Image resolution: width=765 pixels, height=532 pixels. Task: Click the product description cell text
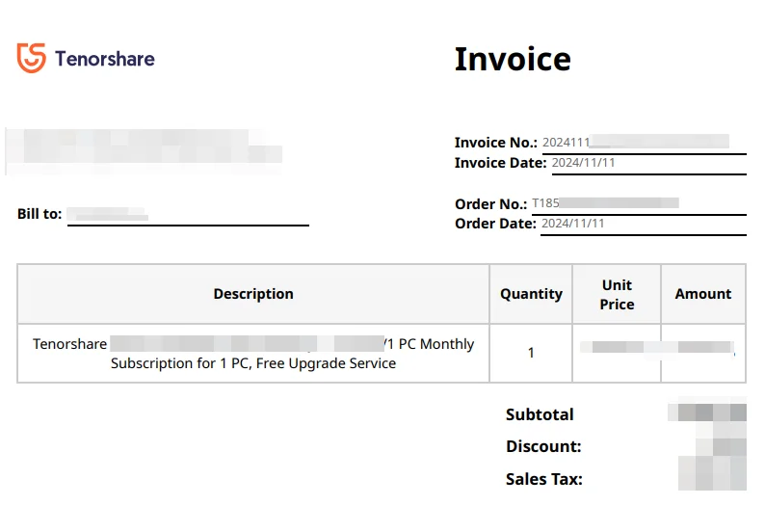click(x=253, y=354)
